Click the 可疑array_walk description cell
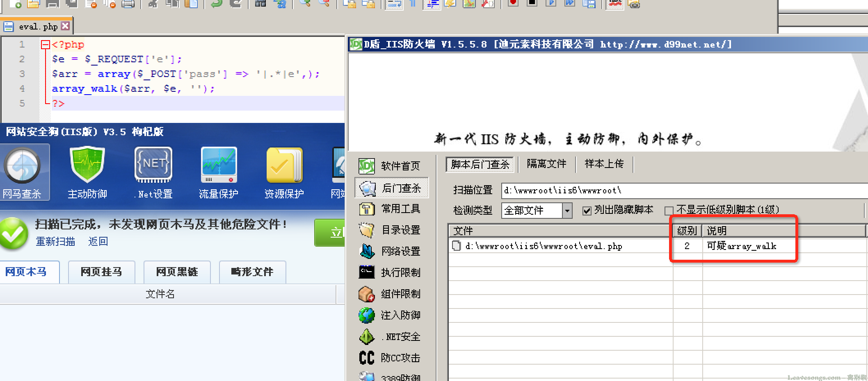Viewport: 868px width, 381px height. click(742, 246)
